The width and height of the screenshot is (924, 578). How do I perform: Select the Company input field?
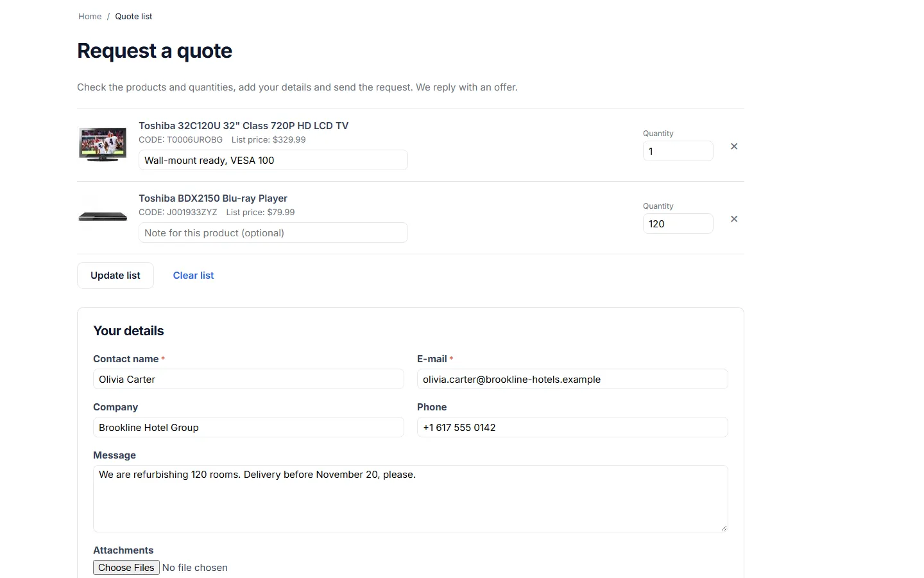[248, 427]
